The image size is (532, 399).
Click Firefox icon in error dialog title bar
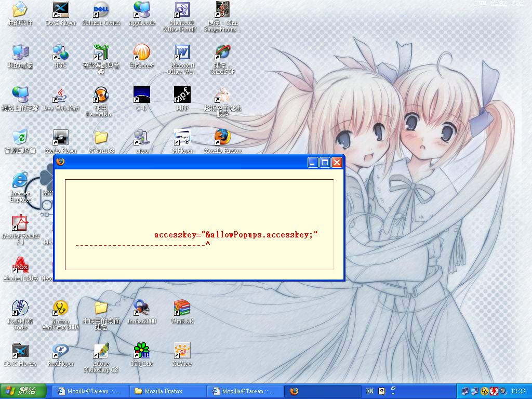60,162
